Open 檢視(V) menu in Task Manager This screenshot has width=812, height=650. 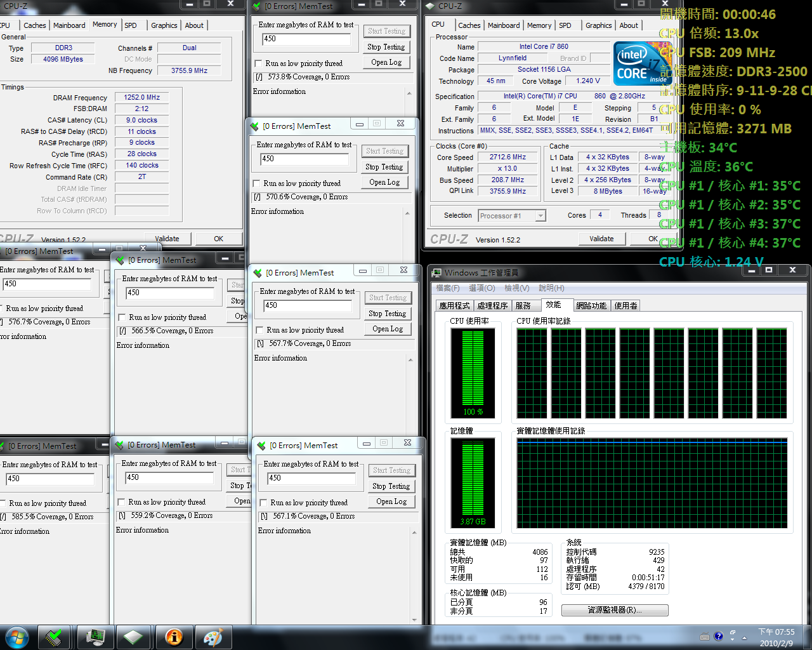[517, 288]
